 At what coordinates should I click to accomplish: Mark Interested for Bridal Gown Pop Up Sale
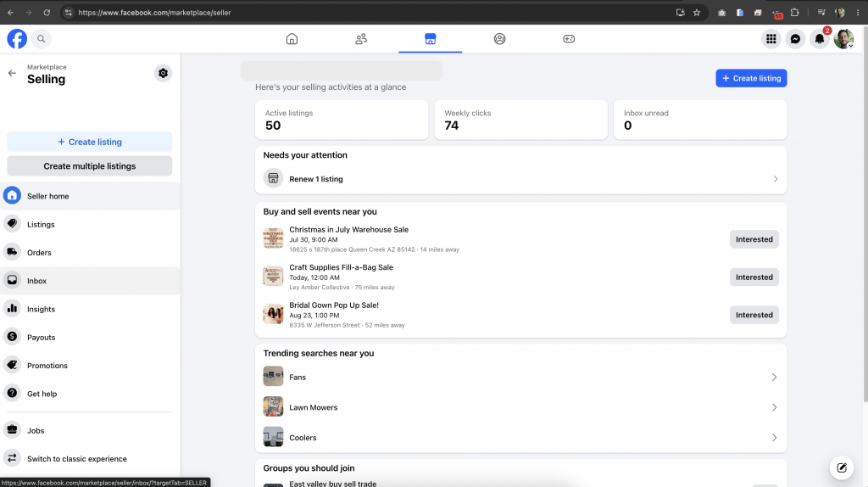754,315
